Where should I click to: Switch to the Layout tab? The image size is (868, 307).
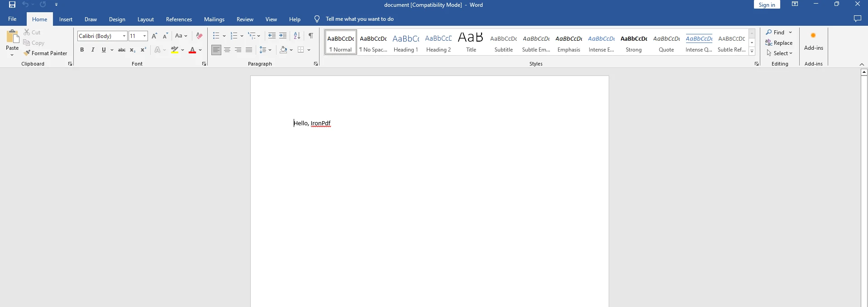(145, 19)
